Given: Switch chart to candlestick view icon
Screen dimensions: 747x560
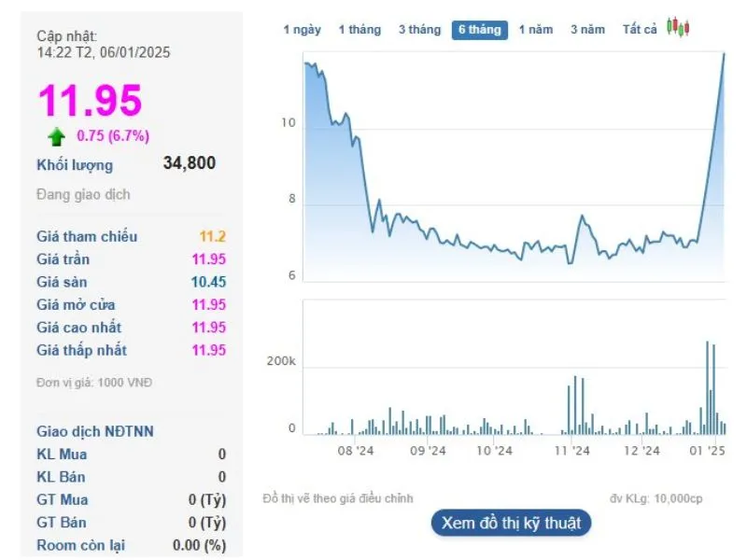Looking at the screenshot, I should [678, 28].
